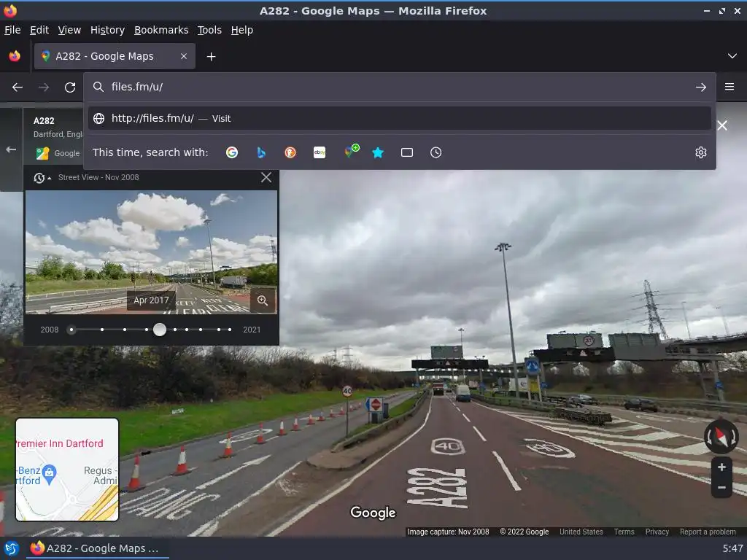Screen dimensions: 747x560
Task: Select the 2008 marker on timeline
Action: (71, 330)
